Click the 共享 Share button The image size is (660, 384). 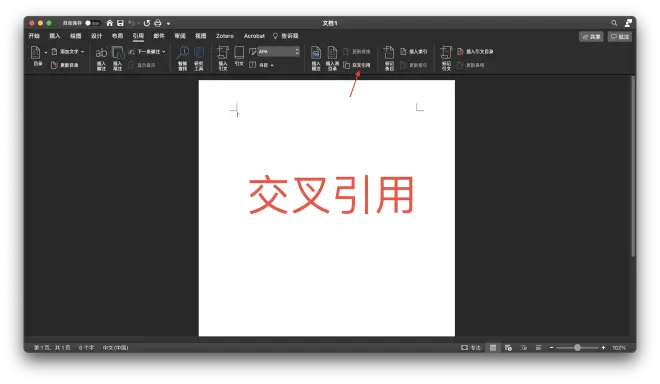(591, 37)
